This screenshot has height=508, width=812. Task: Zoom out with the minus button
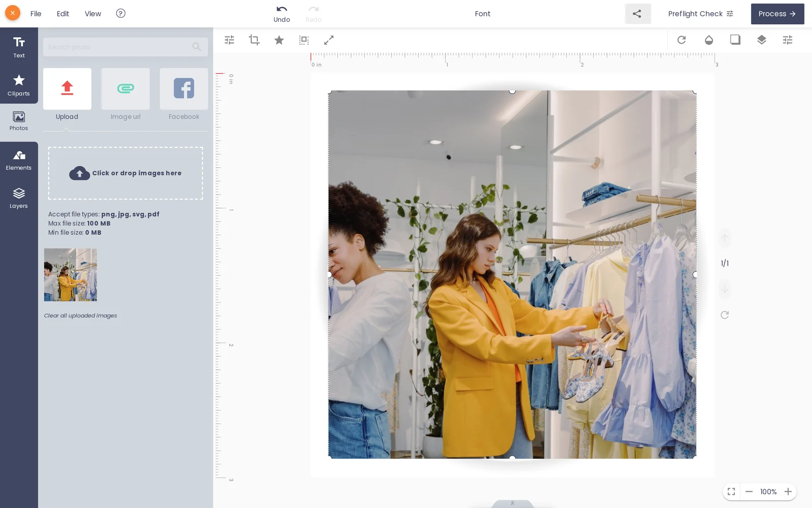tap(749, 491)
